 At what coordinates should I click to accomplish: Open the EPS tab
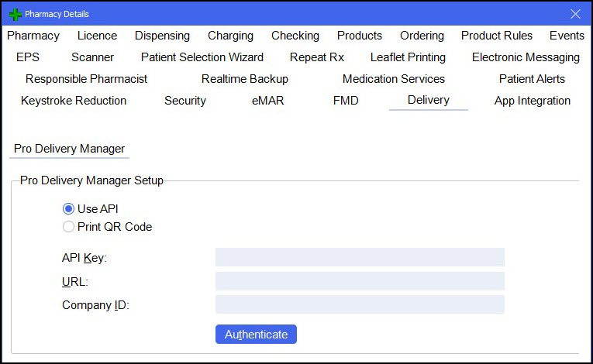coord(28,57)
